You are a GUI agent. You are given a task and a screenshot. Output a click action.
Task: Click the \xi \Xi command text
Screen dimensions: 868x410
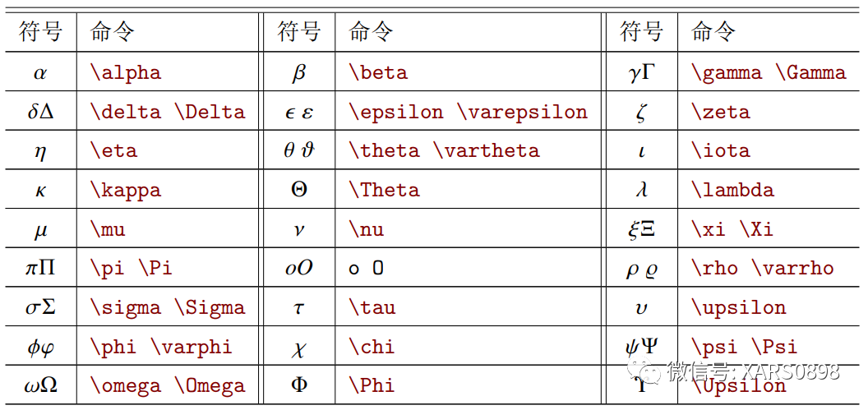click(x=732, y=229)
